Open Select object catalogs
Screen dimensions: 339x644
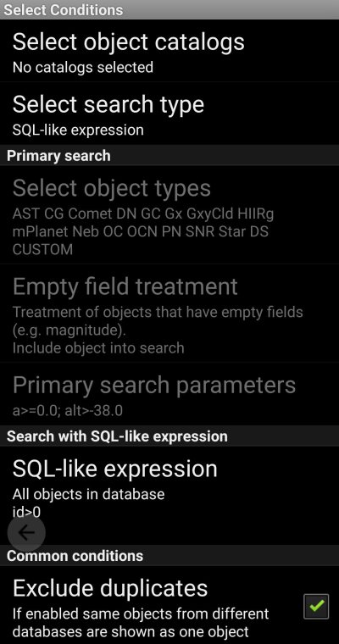(x=169, y=51)
